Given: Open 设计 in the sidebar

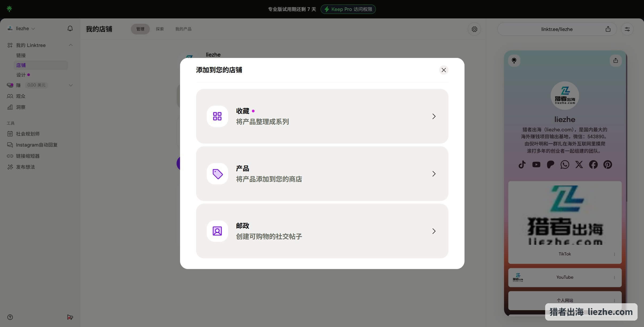Looking at the screenshot, I should tap(21, 75).
